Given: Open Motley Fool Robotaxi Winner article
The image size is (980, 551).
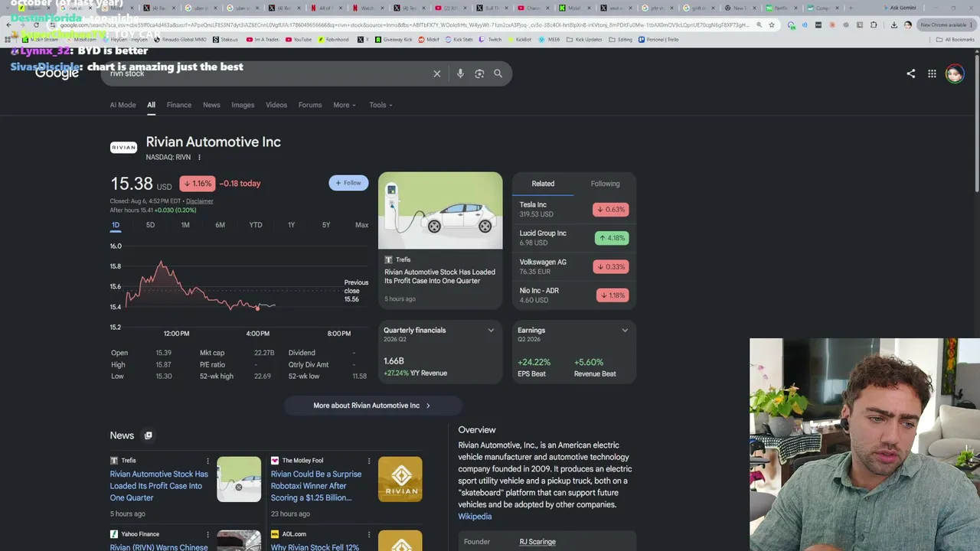Looking at the screenshot, I should coord(316,486).
